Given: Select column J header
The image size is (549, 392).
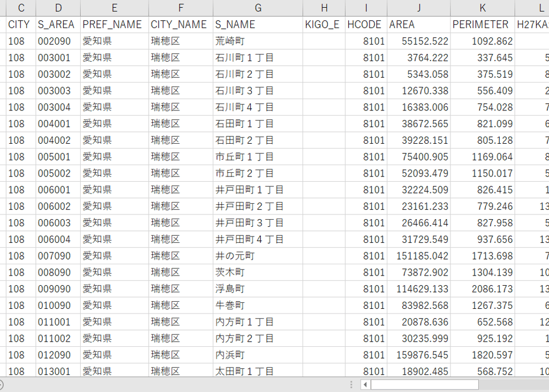Looking at the screenshot, I should point(419,8).
